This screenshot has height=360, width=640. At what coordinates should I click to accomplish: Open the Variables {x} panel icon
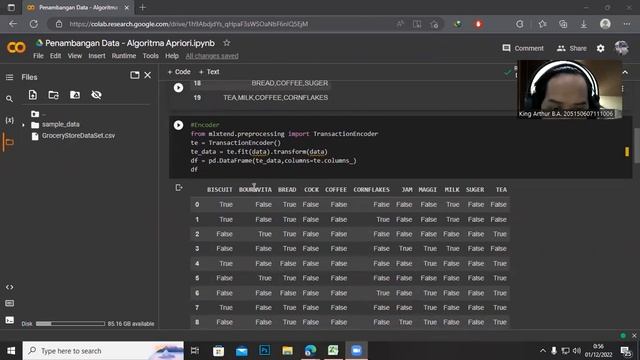click(9, 120)
